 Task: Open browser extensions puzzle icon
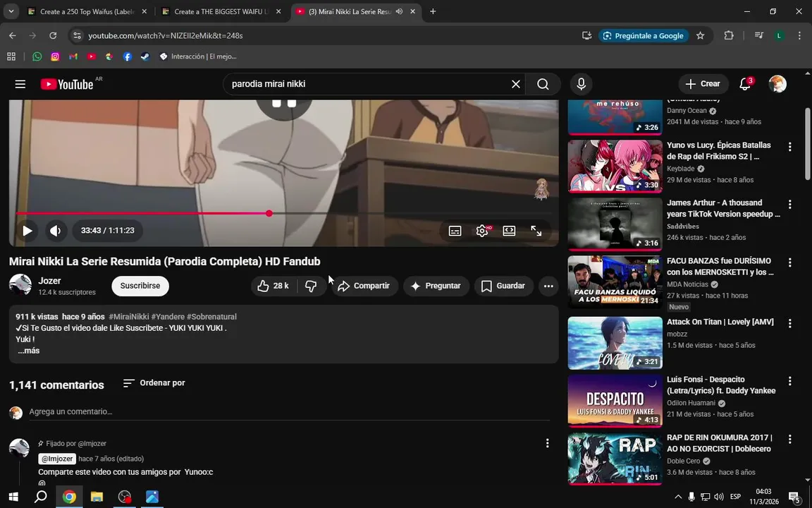click(x=729, y=36)
